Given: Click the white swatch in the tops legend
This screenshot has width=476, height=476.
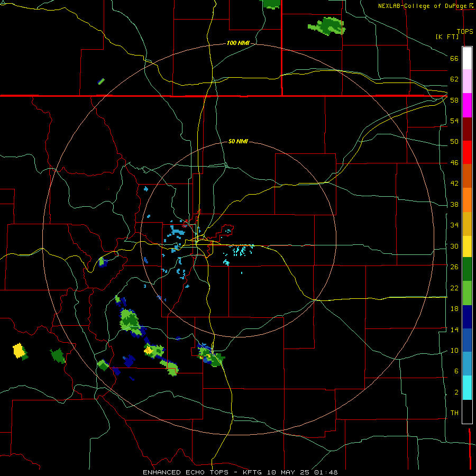Looking at the screenshot, I should (x=467, y=58).
